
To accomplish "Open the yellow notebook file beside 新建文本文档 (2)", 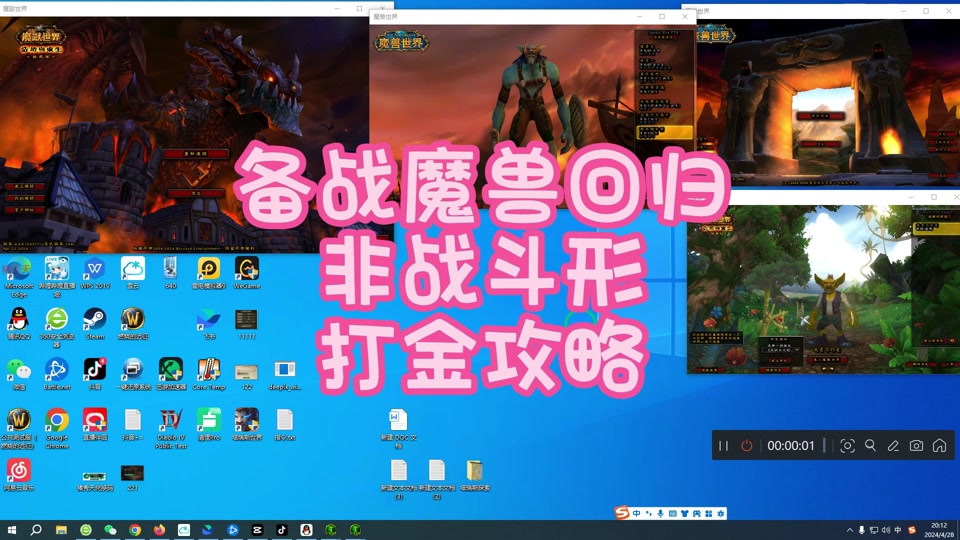I will [x=474, y=476].
